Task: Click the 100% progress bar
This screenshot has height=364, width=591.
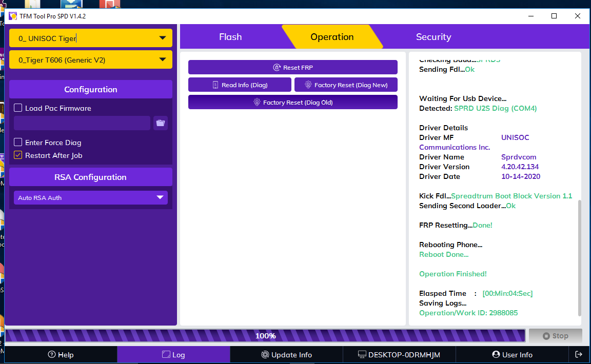Action: tap(265, 336)
